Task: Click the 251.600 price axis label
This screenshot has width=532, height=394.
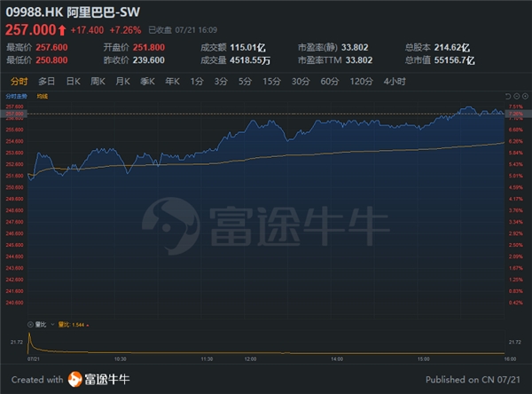Action: tap(14, 176)
